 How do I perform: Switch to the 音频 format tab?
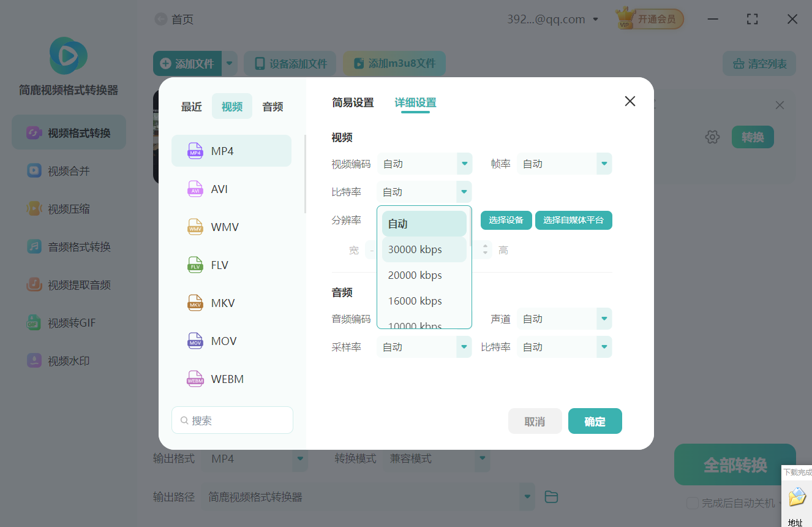click(272, 106)
